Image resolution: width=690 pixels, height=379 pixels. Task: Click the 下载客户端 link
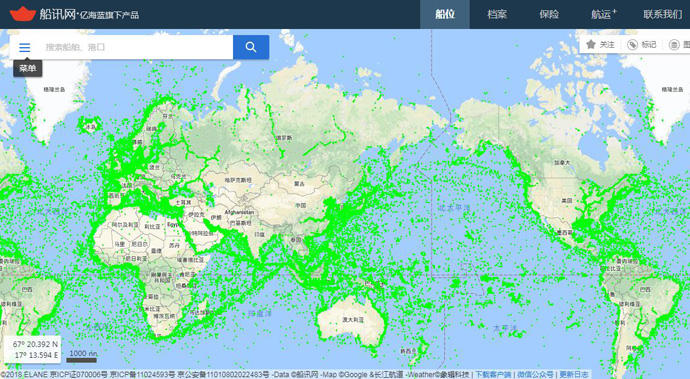pos(493,375)
